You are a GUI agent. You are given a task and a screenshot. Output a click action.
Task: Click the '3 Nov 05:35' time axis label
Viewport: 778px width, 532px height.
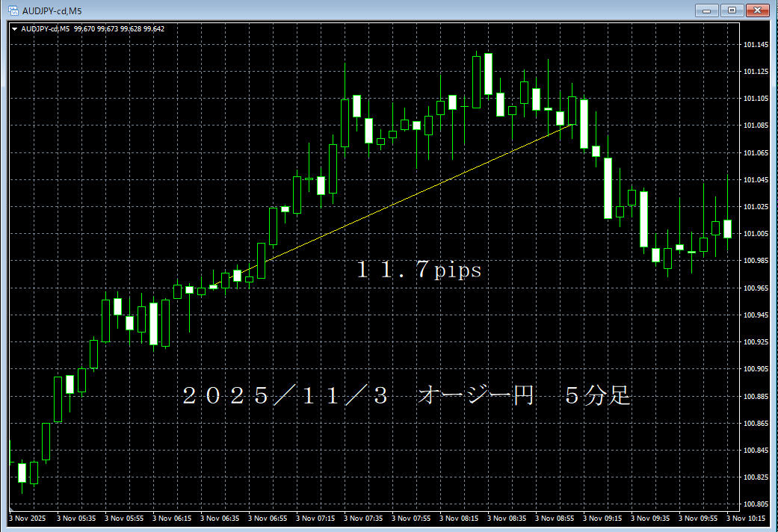tap(76, 518)
